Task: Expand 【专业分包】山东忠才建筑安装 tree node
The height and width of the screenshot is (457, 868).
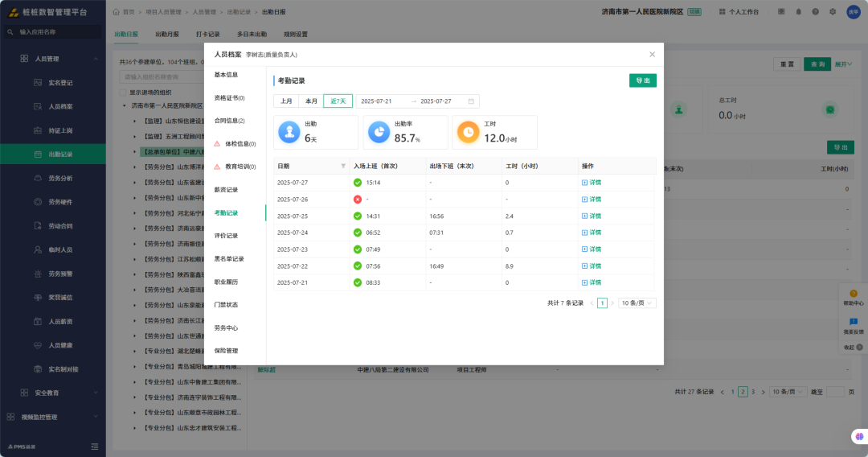Action: pos(134,428)
